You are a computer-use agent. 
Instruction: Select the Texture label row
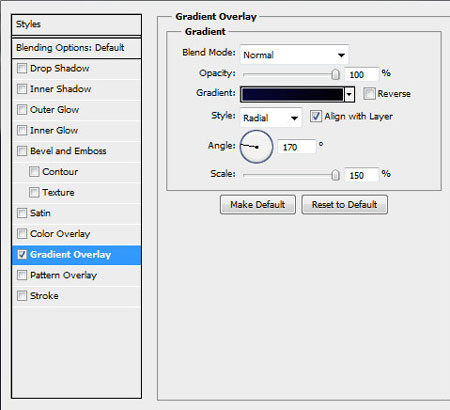click(58, 192)
